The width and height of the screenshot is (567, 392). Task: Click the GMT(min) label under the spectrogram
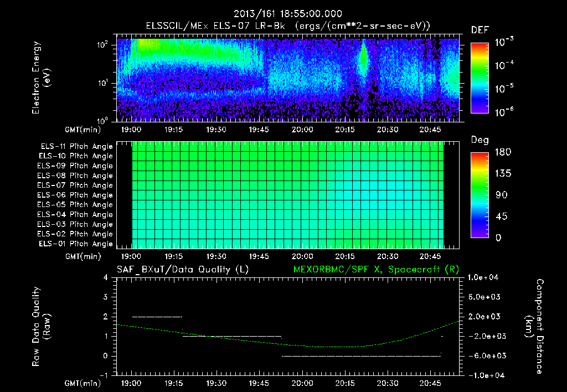tap(83, 130)
